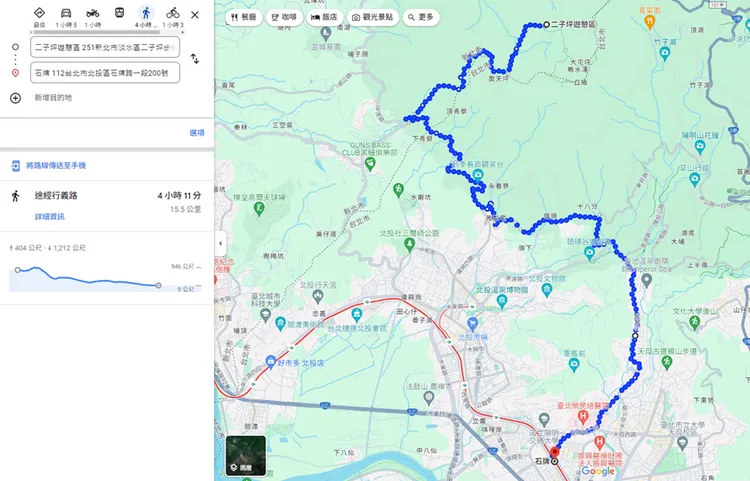Click 新增目的地 label
This screenshot has height=481, width=750.
(x=53, y=98)
